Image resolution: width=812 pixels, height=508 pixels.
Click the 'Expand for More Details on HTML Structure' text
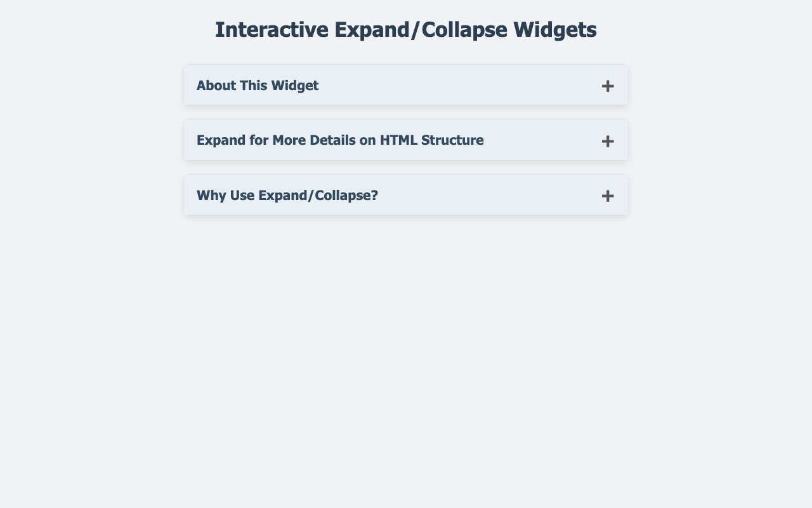tap(340, 140)
